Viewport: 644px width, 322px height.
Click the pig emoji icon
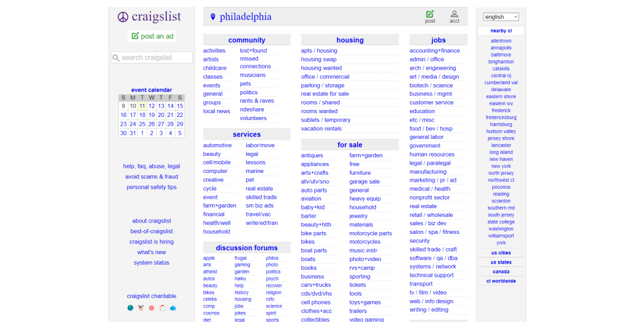151,308
